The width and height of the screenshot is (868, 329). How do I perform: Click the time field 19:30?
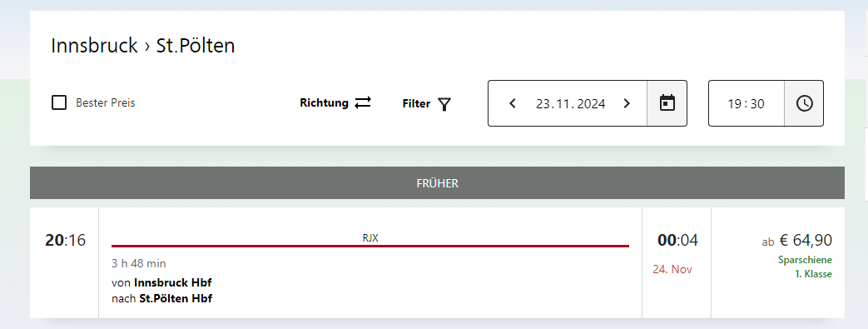pos(746,103)
